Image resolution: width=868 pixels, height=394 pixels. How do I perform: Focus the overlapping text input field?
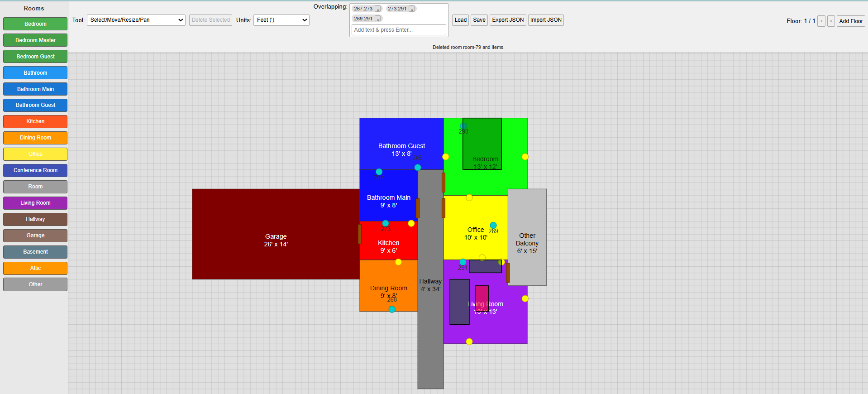pyautogui.click(x=398, y=30)
